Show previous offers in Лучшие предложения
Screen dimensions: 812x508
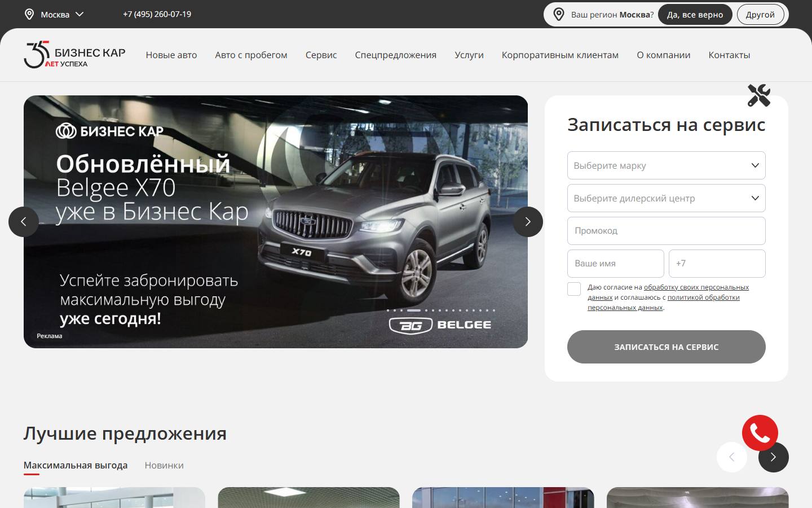point(732,457)
